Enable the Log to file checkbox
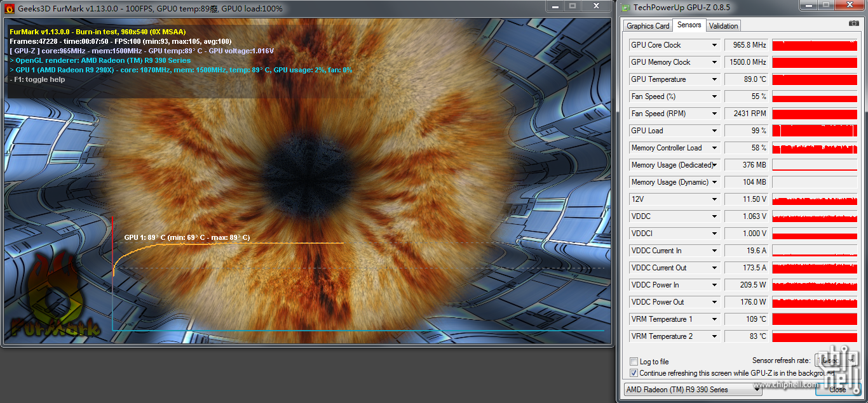Screen dimensions: 868x403 pos(634,362)
